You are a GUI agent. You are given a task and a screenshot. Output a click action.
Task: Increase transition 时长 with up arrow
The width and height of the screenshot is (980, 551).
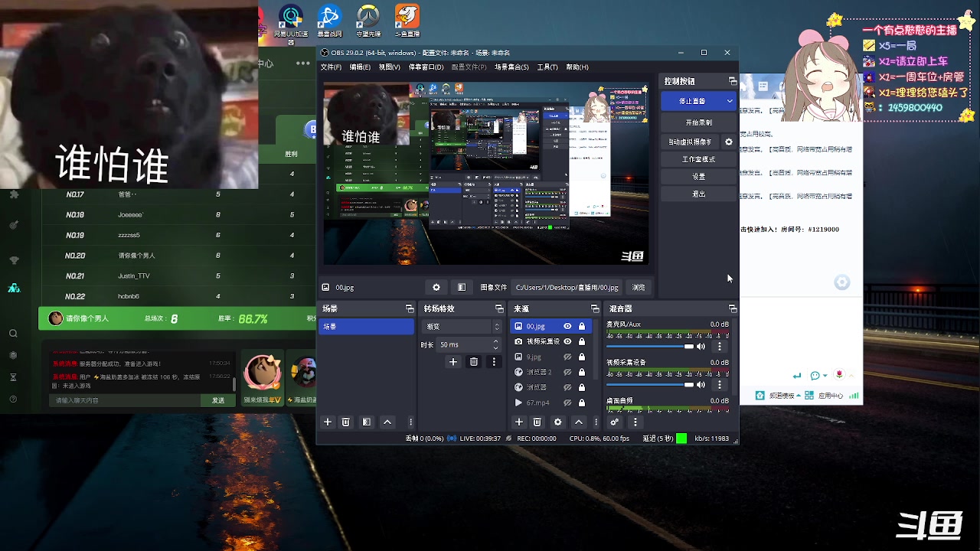(x=495, y=342)
